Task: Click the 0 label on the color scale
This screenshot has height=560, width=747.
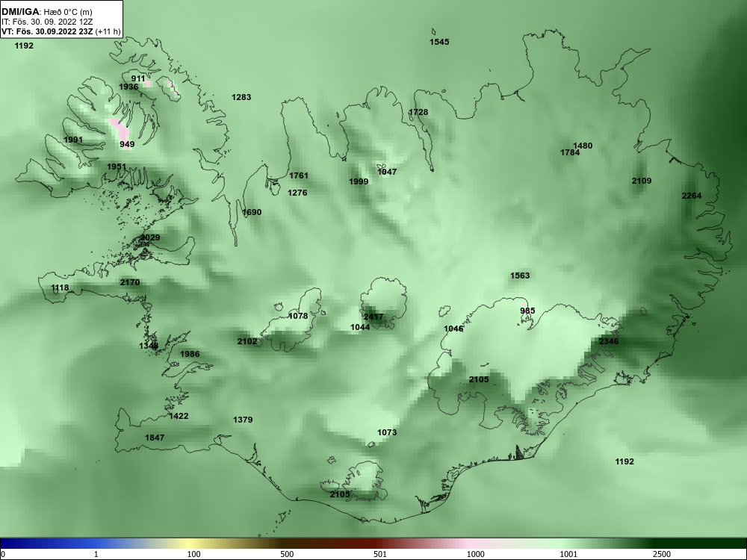Action: [x=3, y=554]
